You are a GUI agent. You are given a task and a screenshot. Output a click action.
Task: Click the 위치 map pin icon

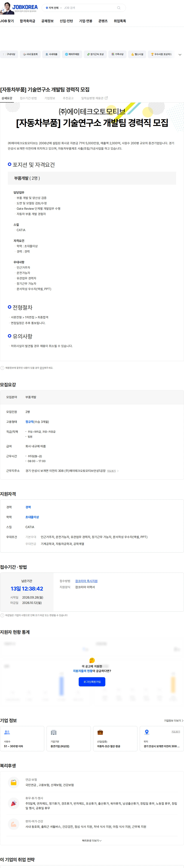coord(146,732)
